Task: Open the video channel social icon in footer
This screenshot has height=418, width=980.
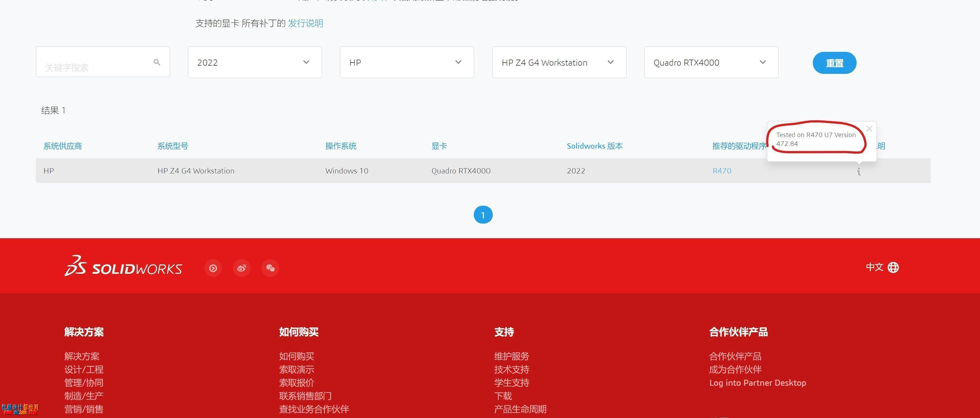Action: [x=213, y=268]
